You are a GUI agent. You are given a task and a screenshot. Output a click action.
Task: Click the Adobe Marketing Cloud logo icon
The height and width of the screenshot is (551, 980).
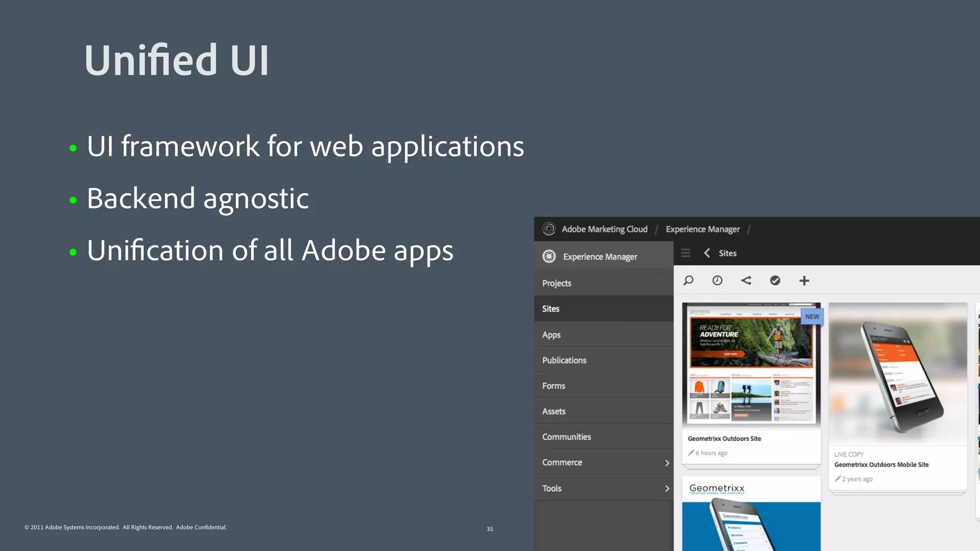coord(549,229)
